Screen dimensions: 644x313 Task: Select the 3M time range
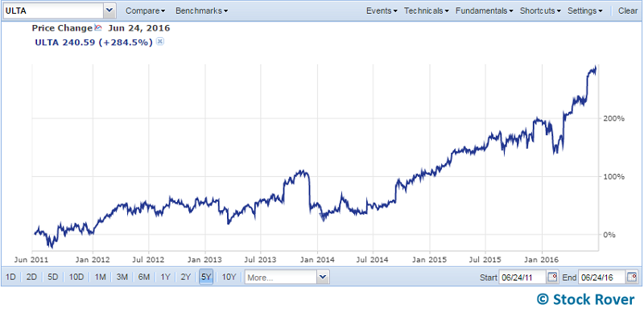tap(122, 278)
